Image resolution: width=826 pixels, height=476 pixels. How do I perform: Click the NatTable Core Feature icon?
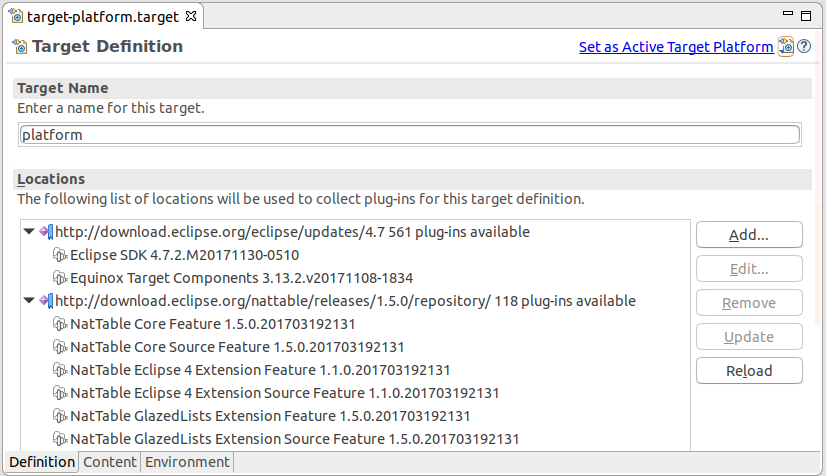click(60, 324)
